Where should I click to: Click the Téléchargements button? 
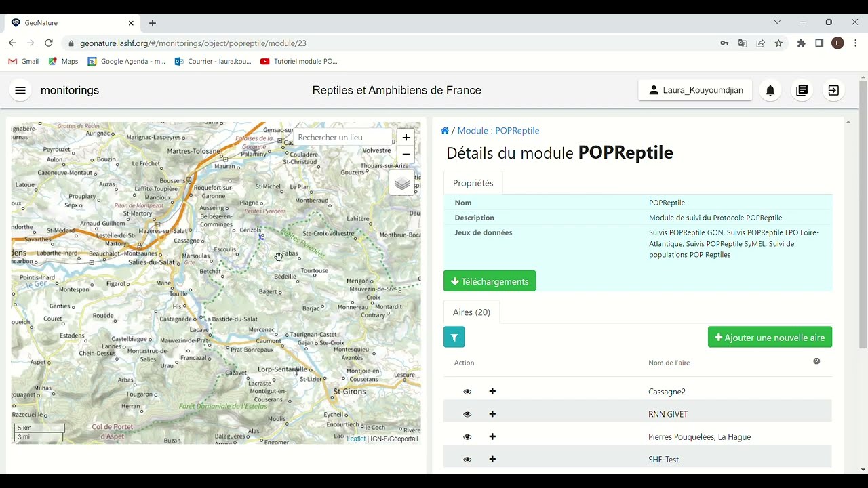coord(490,281)
